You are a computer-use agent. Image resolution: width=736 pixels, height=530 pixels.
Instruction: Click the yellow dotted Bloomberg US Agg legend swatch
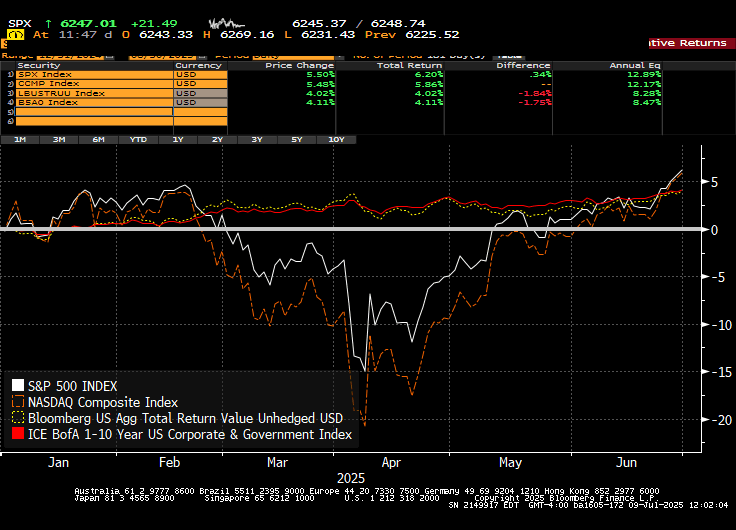click(x=18, y=417)
